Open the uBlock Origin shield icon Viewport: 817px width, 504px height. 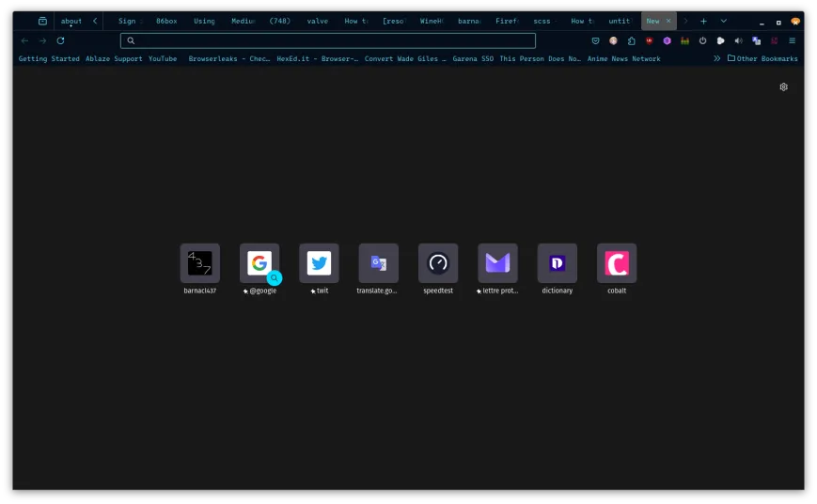coord(650,40)
